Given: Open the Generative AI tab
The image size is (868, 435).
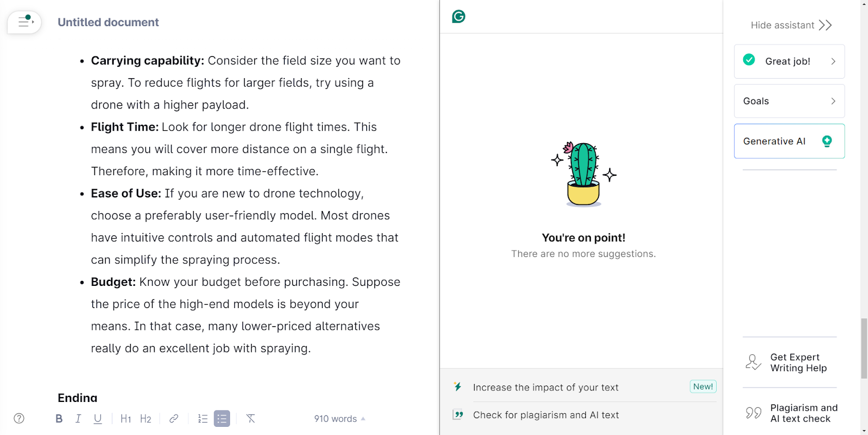Looking at the screenshot, I should 789,141.
